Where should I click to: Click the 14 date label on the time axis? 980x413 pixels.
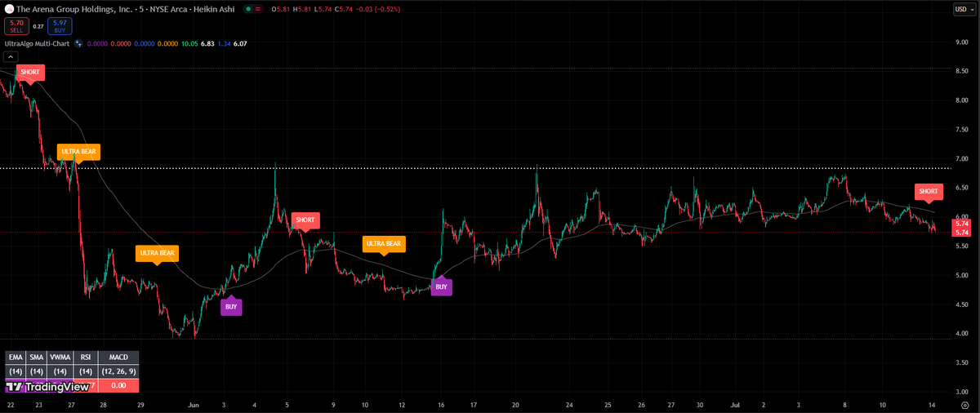click(x=931, y=404)
